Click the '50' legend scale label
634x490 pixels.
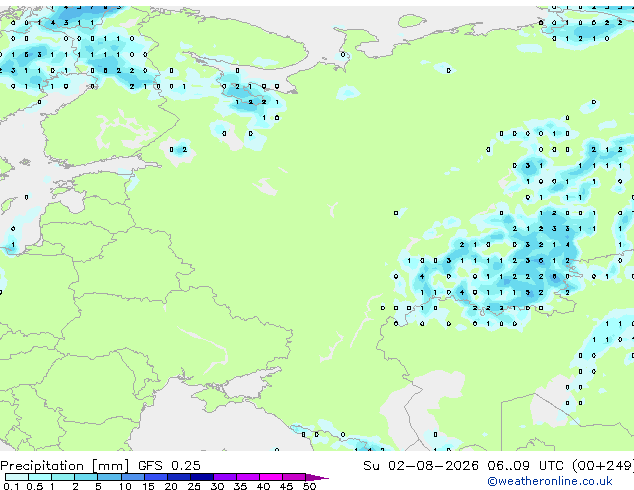click(x=309, y=486)
